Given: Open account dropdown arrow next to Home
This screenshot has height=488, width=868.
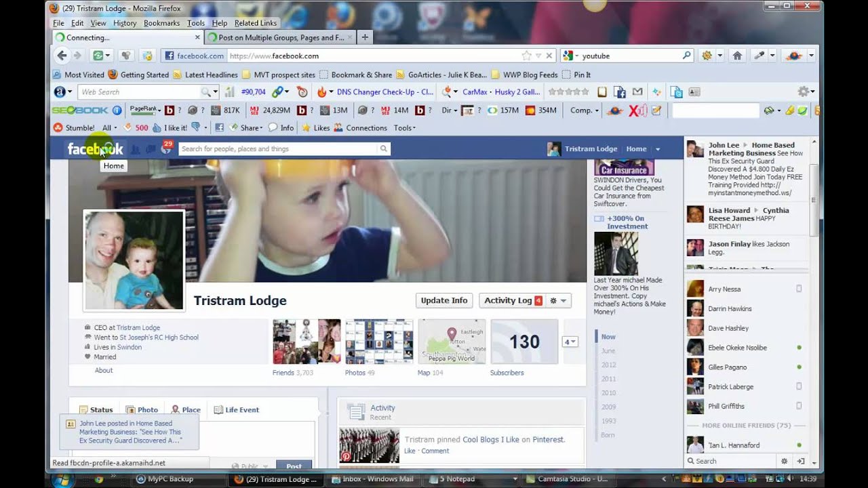Looking at the screenshot, I should [657, 149].
